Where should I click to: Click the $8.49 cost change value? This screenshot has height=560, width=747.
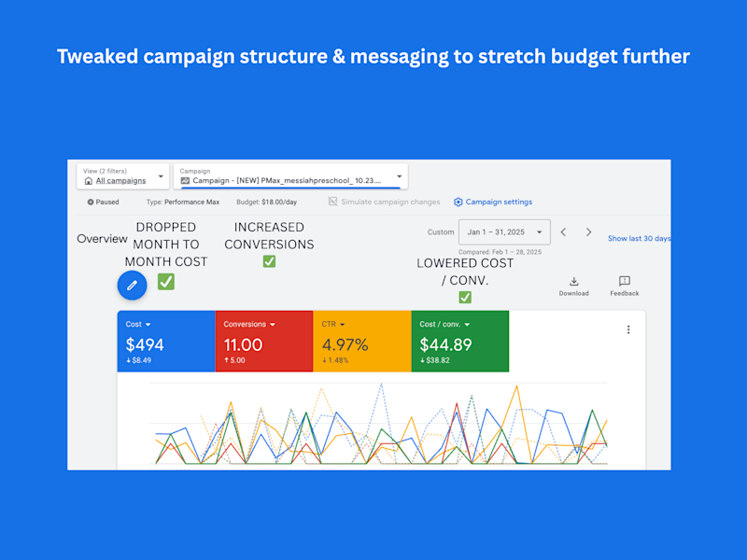tap(142, 360)
